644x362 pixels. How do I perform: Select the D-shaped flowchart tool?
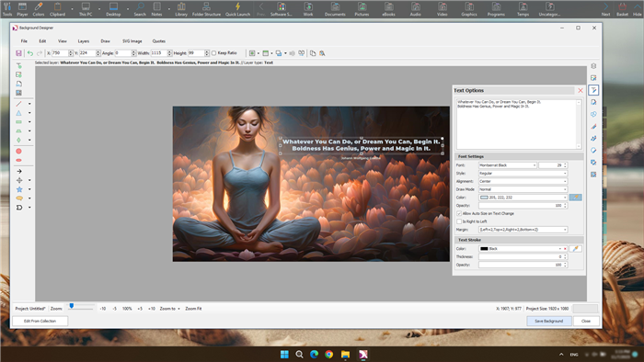pyautogui.click(x=19, y=208)
